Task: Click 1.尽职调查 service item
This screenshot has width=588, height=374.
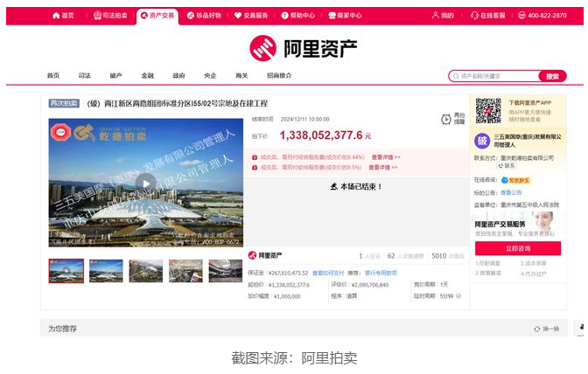Action: point(488,263)
